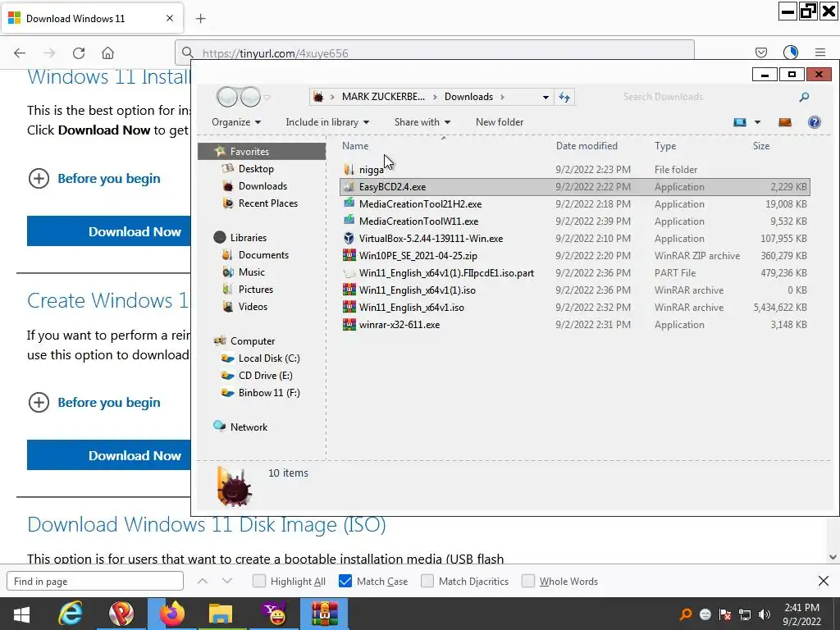This screenshot has width=840, height=630.
Task: Go to Firefox home page
Action: tap(107, 53)
